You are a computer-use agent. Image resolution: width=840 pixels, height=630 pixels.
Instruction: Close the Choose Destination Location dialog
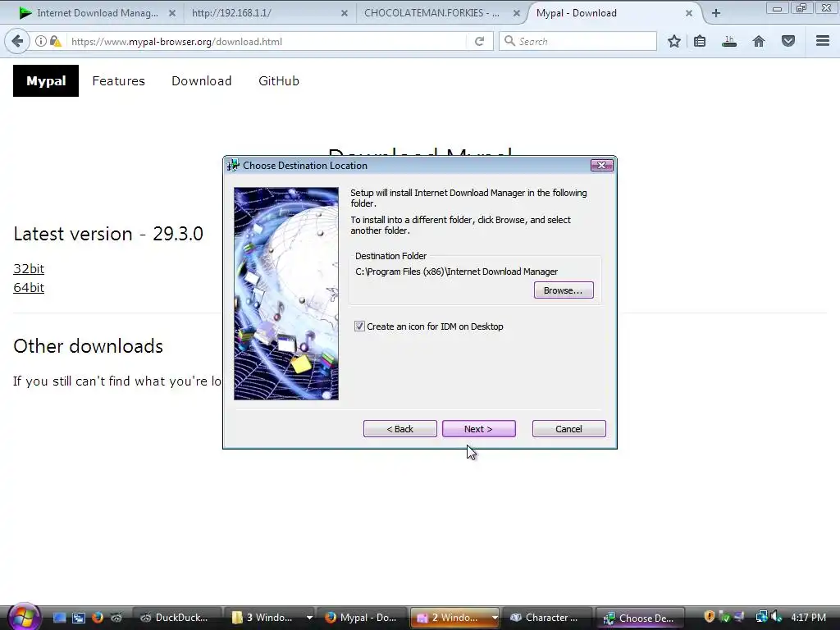point(601,166)
